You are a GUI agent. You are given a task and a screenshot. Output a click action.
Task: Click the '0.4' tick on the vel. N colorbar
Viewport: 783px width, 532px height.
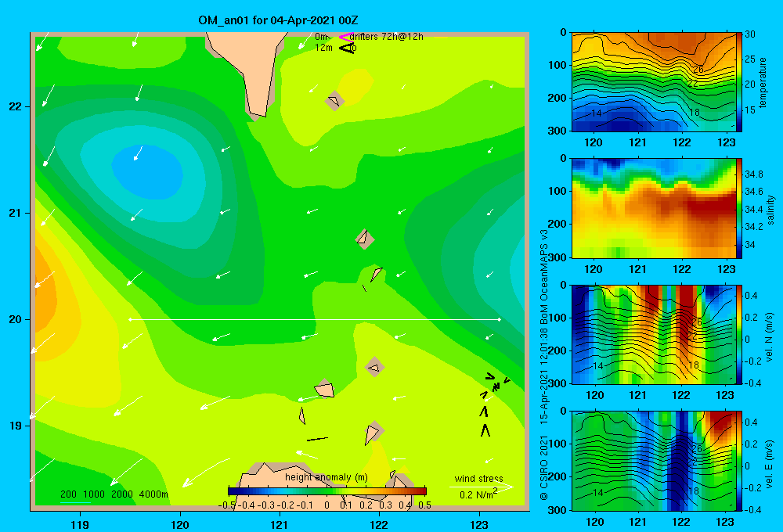[x=751, y=296]
